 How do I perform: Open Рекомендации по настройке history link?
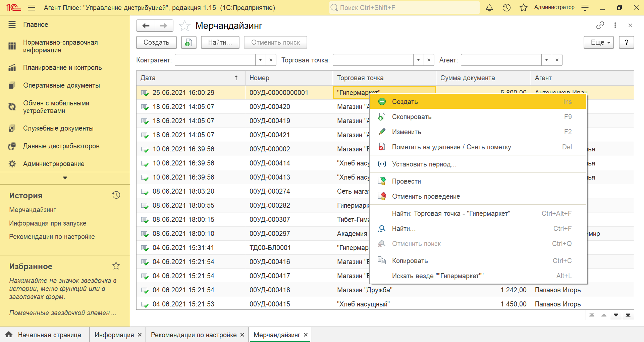click(52, 237)
